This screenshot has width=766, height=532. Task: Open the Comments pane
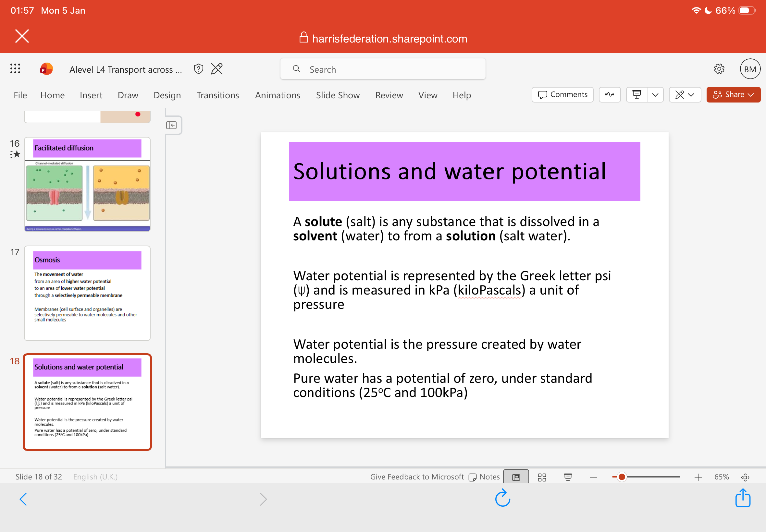point(562,95)
